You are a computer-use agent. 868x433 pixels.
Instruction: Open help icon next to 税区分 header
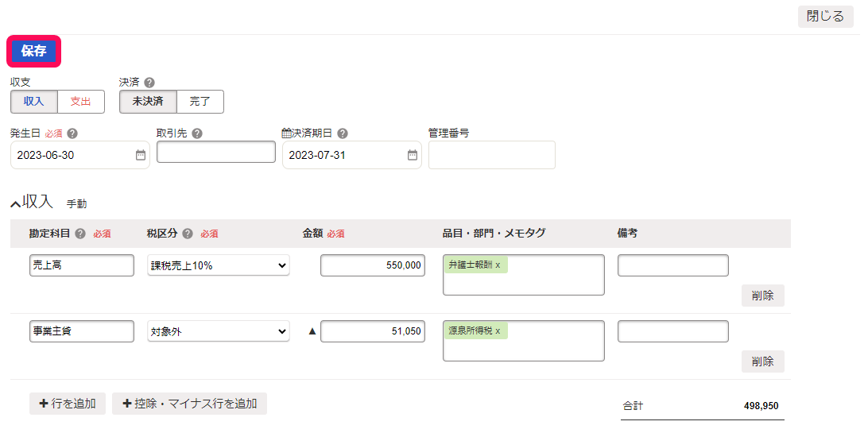[x=188, y=234]
